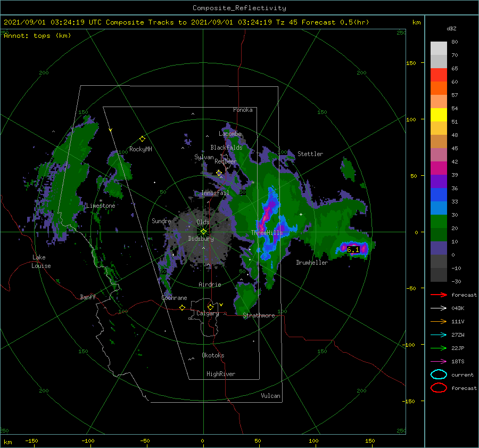Click the red forecast ellipse in the legend

(x=439, y=388)
